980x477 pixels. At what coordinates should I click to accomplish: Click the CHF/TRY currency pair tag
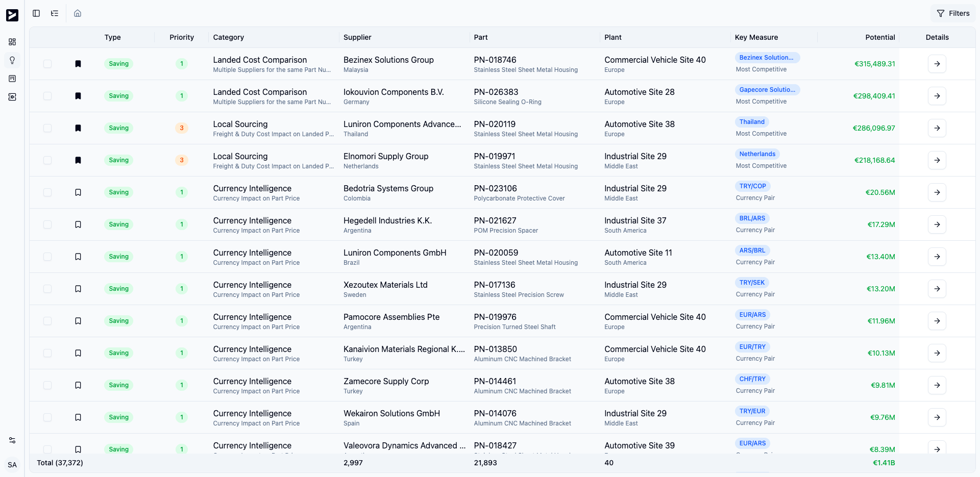pyautogui.click(x=753, y=379)
